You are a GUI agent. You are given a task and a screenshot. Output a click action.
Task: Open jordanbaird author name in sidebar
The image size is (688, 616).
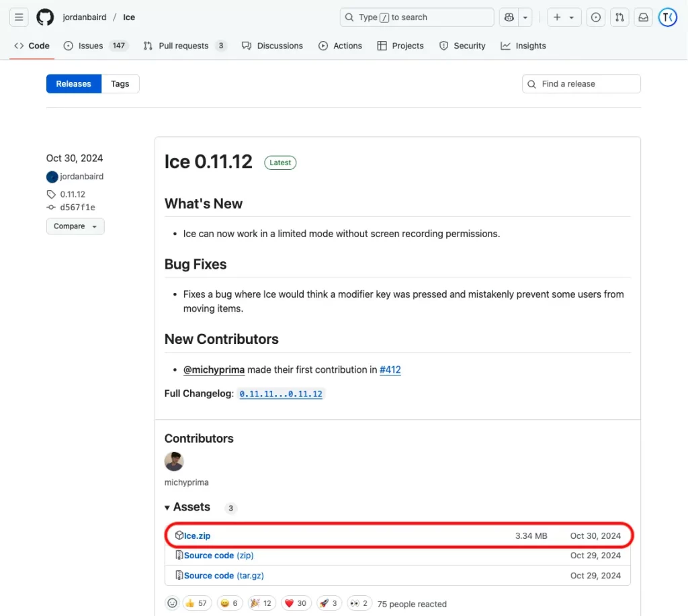(x=81, y=177)
